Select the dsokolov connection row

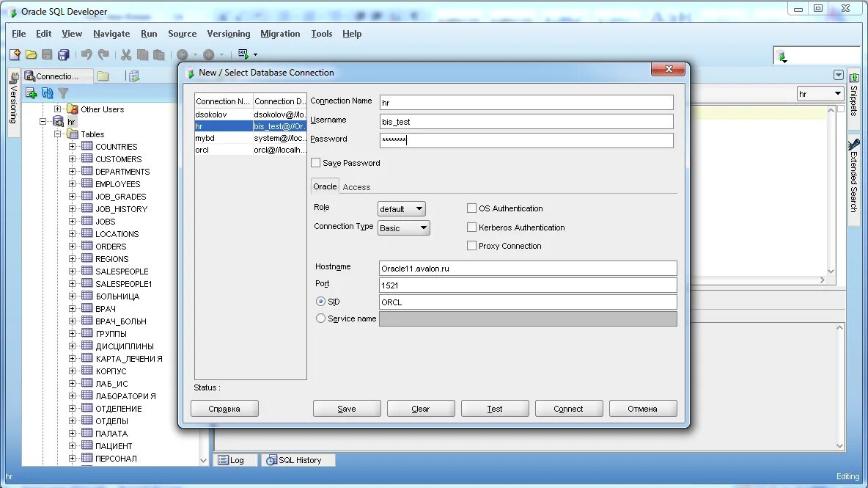pyautogui.click(x=250, y=114)
